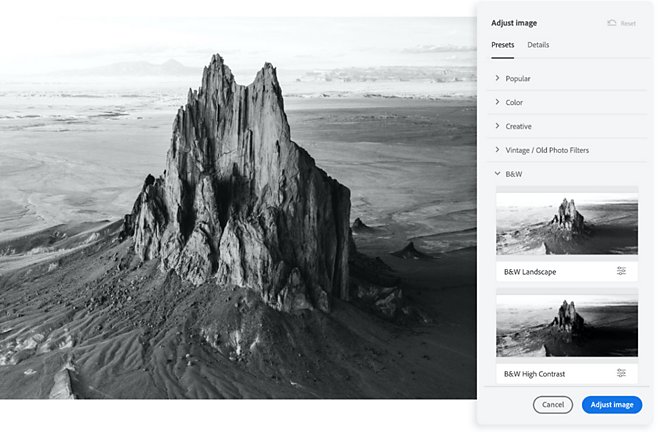Expand the Popular presets group
The image size is (660, 432).
point(567,78)
